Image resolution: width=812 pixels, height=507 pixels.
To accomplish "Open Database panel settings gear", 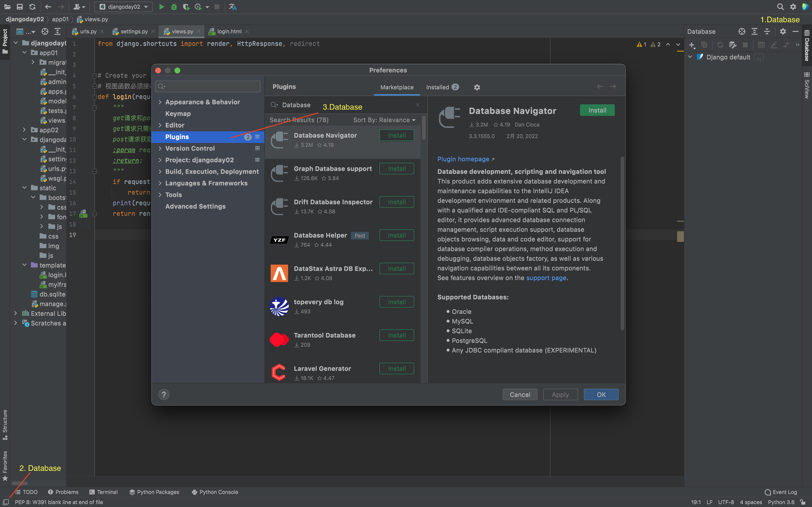I will click(783, 31).
